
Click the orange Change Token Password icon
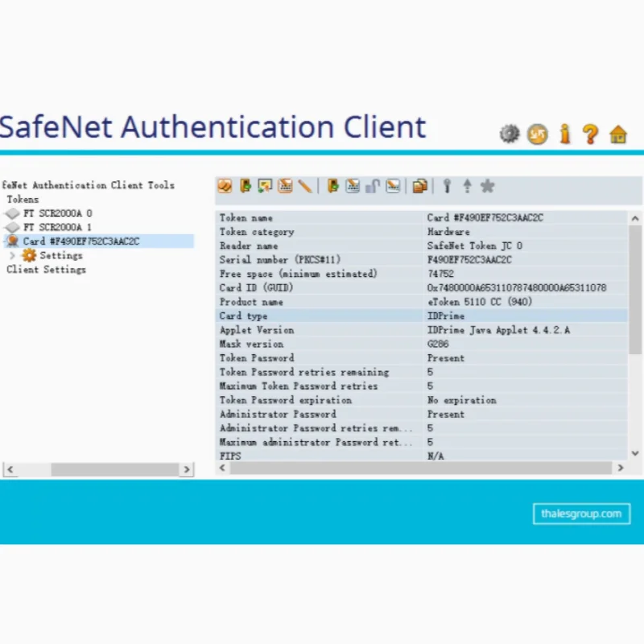[x=285, y=187]
